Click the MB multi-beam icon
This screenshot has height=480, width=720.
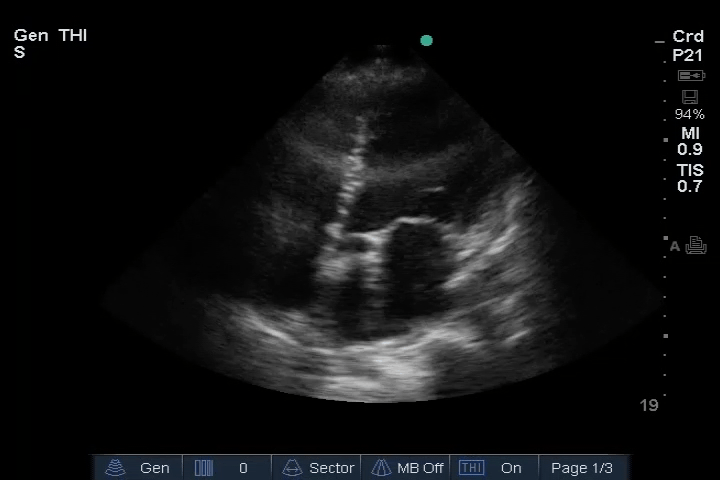tap(381, 468)
